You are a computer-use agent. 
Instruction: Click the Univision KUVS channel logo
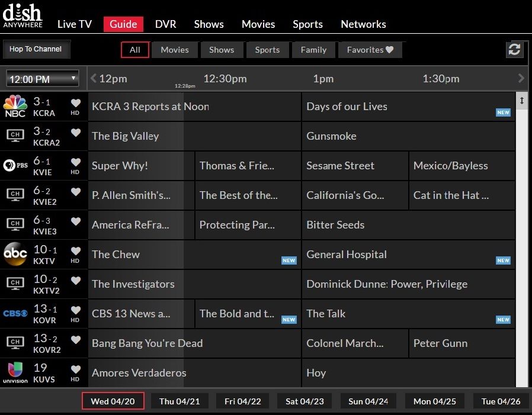tap(15, 373)
